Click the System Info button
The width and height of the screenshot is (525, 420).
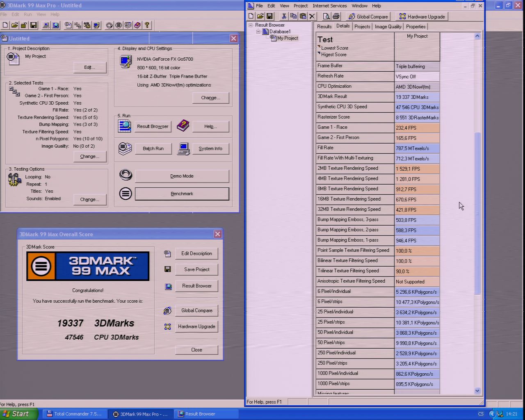[x=210, y=148]
